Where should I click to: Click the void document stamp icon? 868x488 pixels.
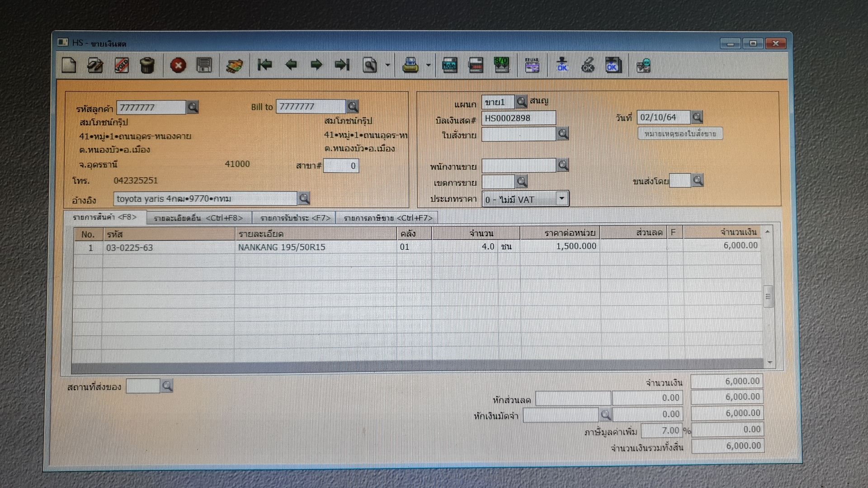pos(121,66)
